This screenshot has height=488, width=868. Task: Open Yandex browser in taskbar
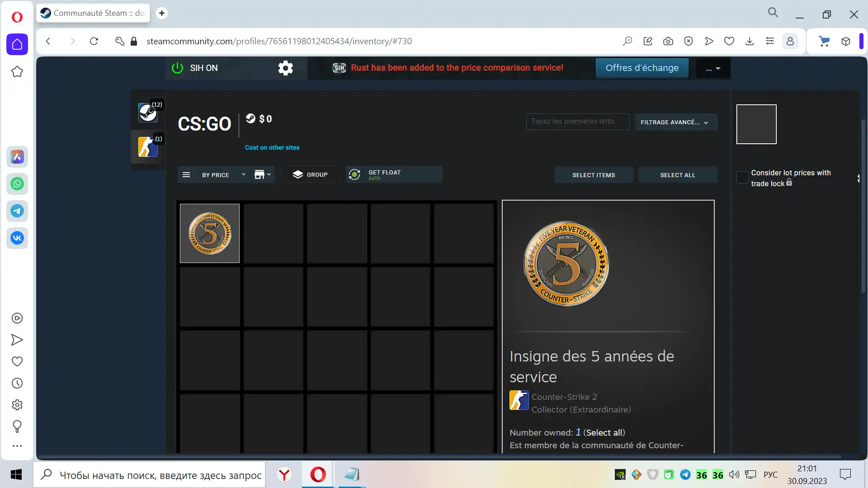pos(284,475)
